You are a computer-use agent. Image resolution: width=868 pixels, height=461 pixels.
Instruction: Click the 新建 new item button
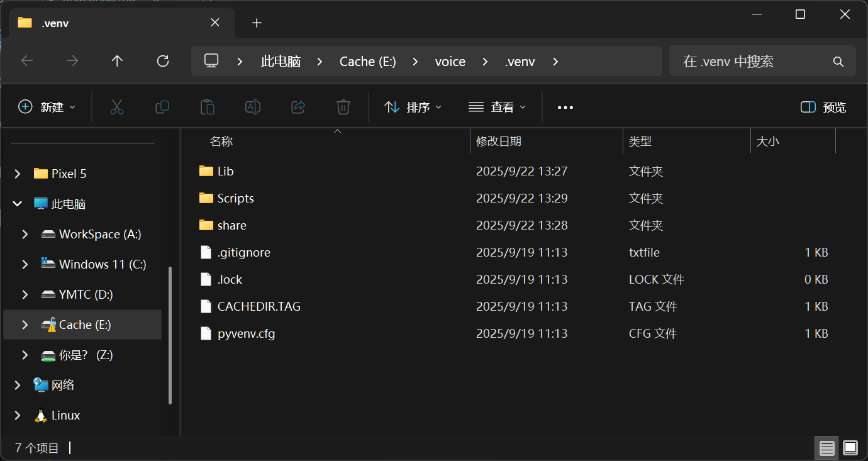(47, 107)
